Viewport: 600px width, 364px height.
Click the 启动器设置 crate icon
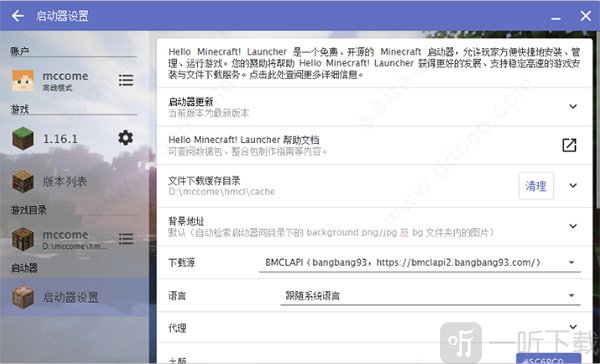click(x=23, y=297)
